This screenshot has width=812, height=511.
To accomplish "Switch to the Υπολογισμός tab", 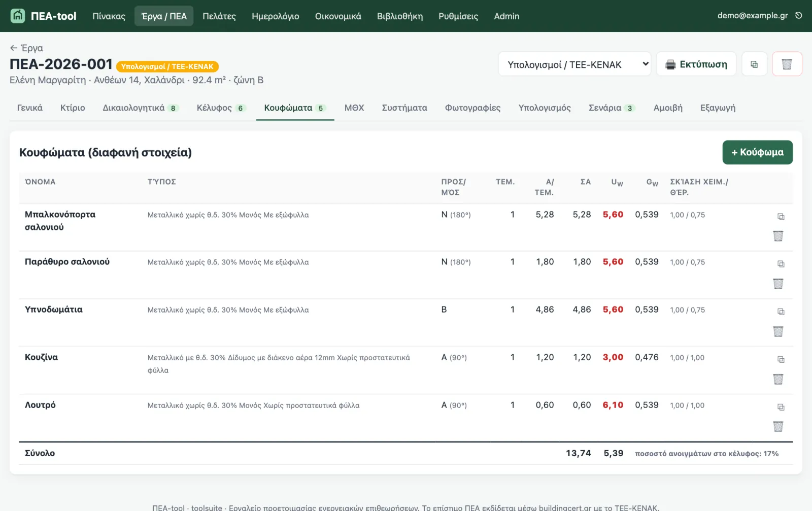I will [x=545, y=108].
